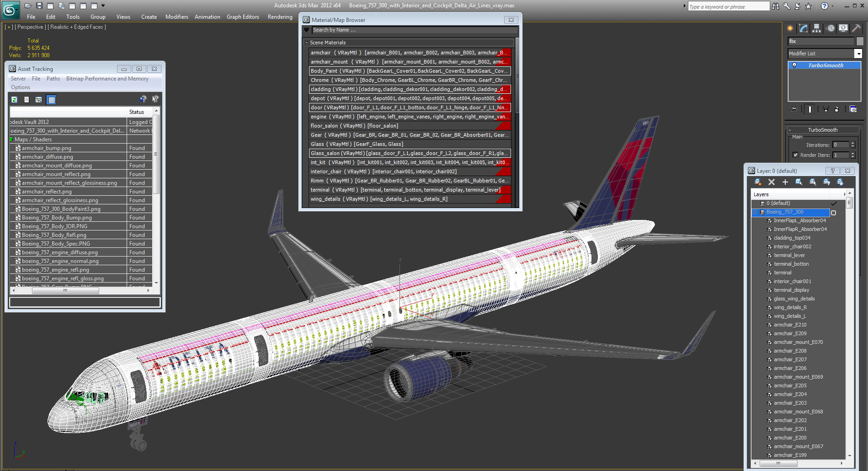Switch Asset Tracking to table view icon
This screenshot has height=471, width=868.
pyautogui.click(x=51, y=100)
